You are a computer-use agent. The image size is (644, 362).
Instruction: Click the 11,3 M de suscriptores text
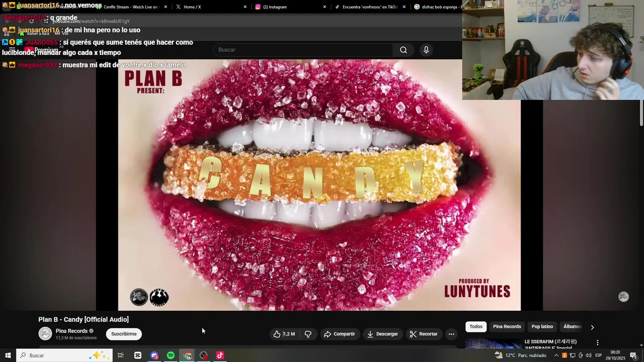point(76,338)
